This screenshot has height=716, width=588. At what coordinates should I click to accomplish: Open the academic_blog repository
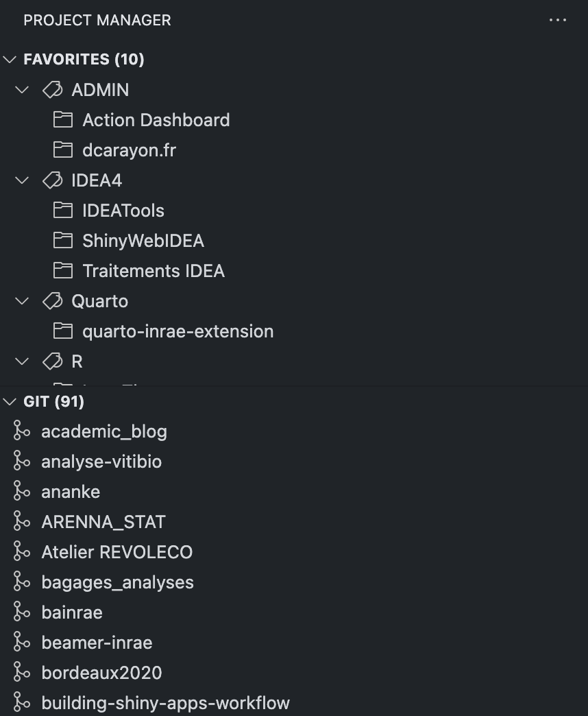click(104, 431)
